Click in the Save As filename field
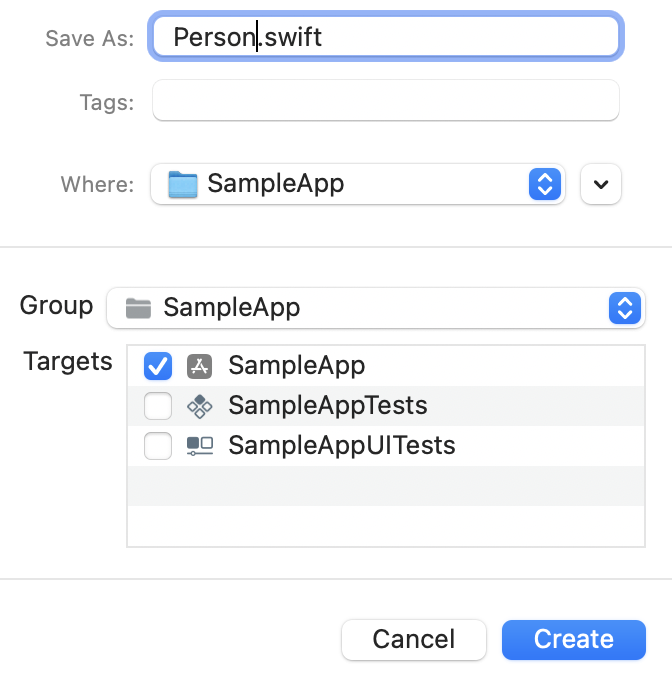The width and height of the screenshot is (672, 676). [x=386, y=36]
